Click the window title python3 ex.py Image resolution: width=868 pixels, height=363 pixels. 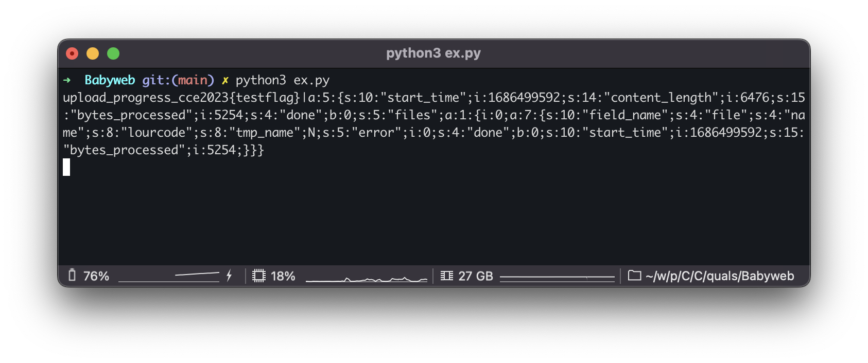pos(433,53)
